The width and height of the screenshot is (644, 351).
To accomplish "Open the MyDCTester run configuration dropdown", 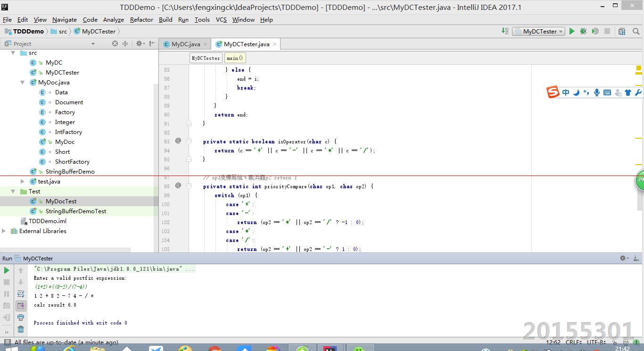I will pos(539,31).
